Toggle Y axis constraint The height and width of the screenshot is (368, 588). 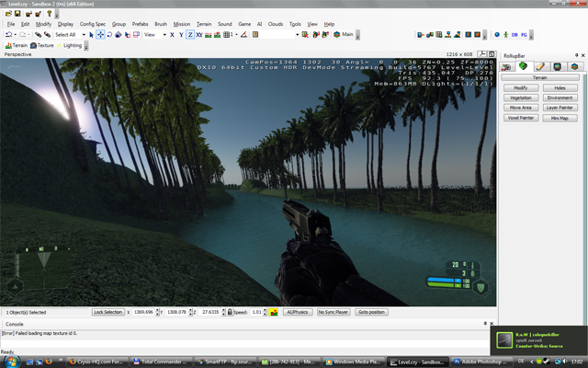(181, 35)
